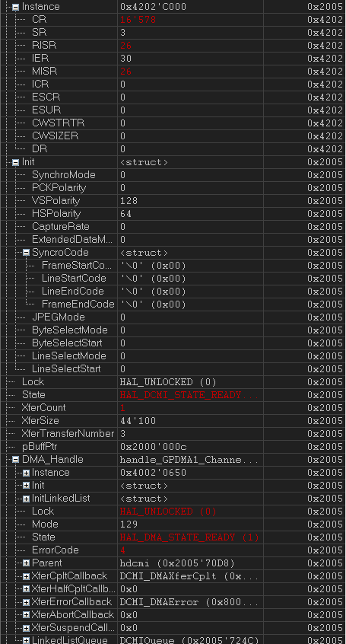The height and width of the screenshot is (644, 346).
Task: Select the RISR register row
Action: click(173, 45)
